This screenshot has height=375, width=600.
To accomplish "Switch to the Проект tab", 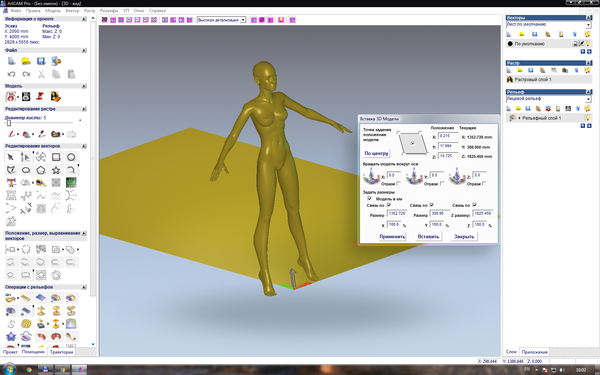I will (x=10, y=352).
